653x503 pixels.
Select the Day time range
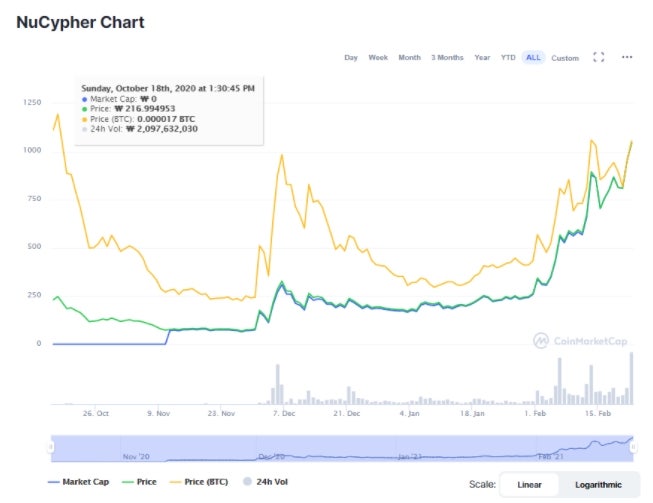(x=351, y=57)
